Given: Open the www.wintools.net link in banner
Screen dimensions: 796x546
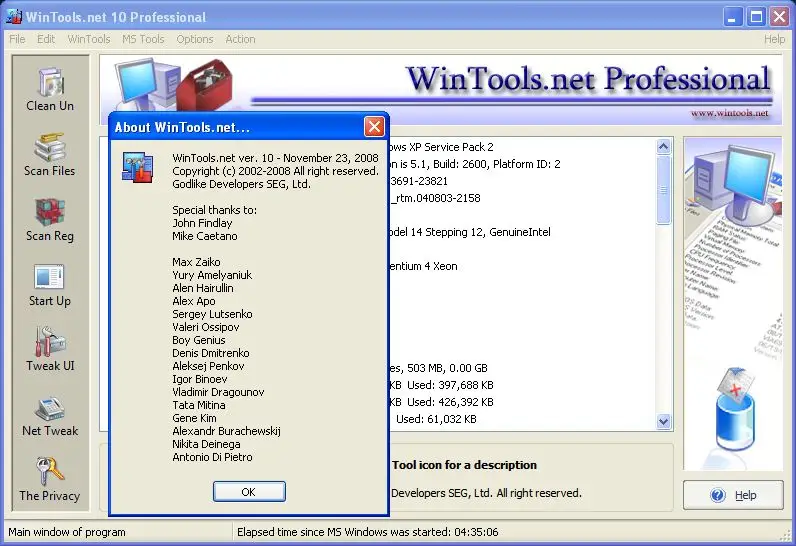Looking at the screenshot, I should (x=729, y=113).
